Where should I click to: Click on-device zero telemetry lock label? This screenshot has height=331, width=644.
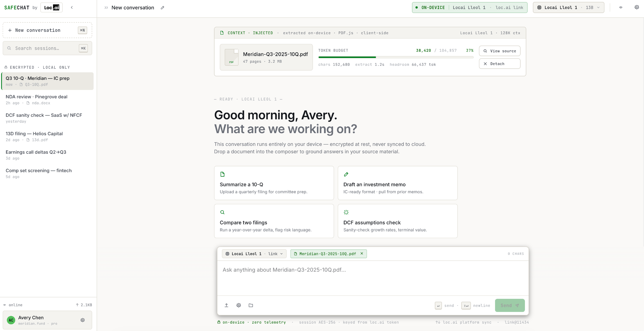(252, 322)
